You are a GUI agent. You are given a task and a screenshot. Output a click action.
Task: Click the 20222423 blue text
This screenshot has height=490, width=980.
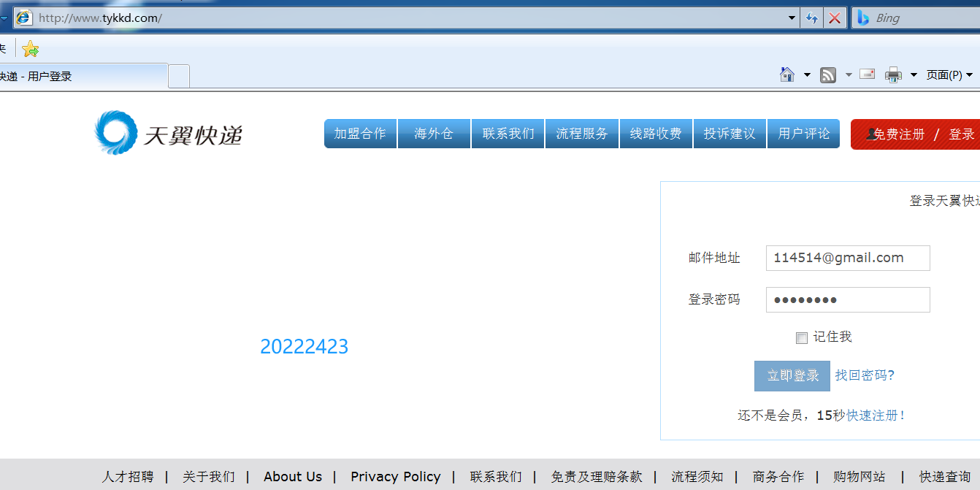(x=305, y=347)
